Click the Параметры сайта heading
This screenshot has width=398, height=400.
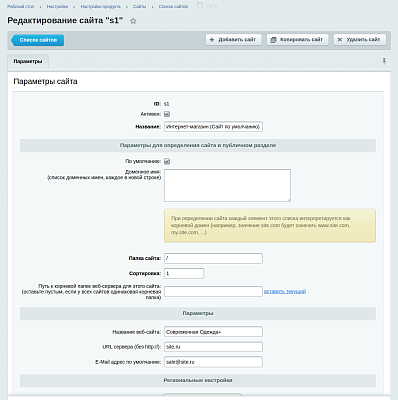tap(45, 81)
